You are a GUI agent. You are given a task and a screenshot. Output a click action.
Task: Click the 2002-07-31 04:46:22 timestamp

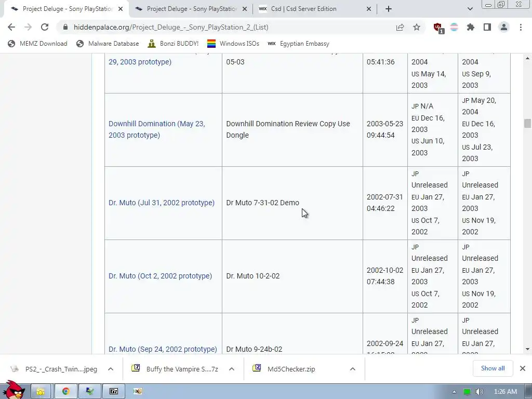pyautogui.click(x=385, y=203)
